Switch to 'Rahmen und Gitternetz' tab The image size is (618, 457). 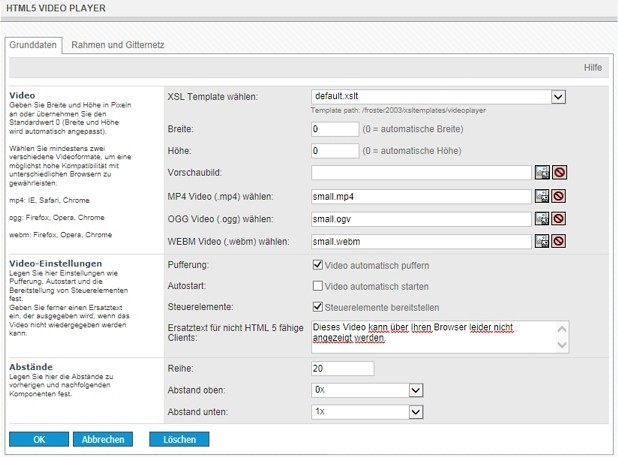(117, 45)
